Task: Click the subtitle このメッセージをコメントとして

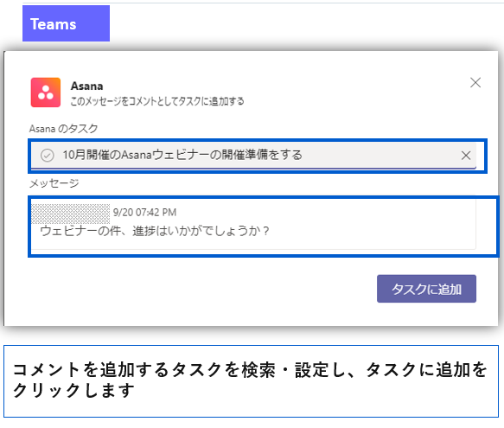Action: (157, 101)
